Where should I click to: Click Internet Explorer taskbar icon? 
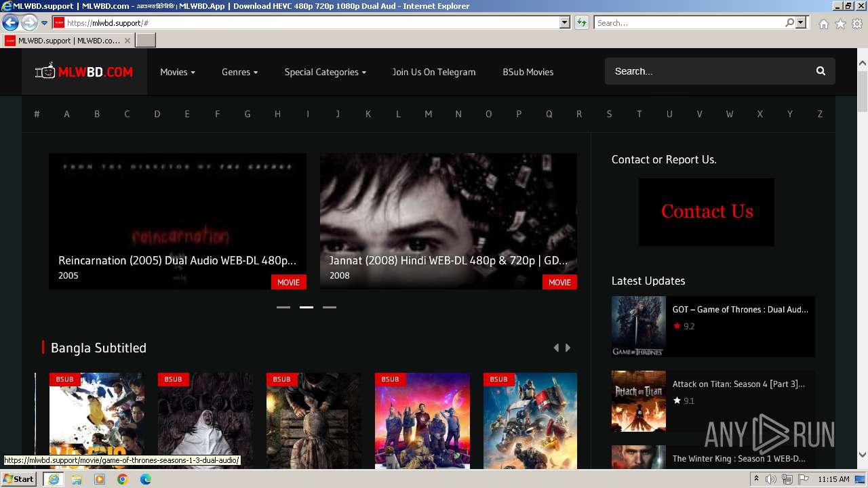point(54,479)
